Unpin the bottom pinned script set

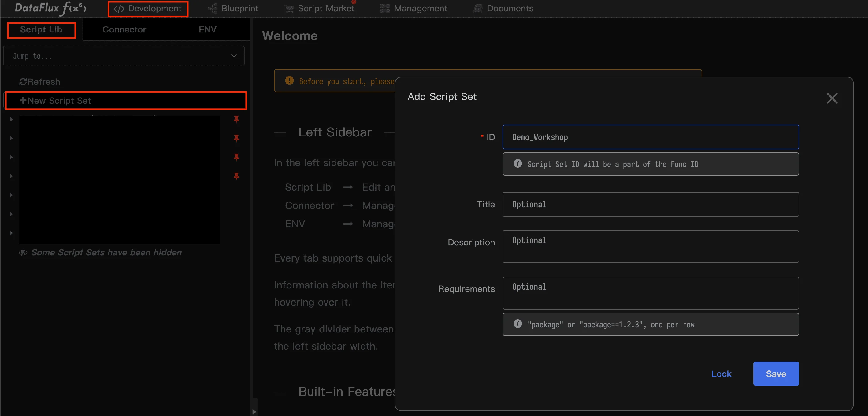pyautogui.click(x=236, y=176)
